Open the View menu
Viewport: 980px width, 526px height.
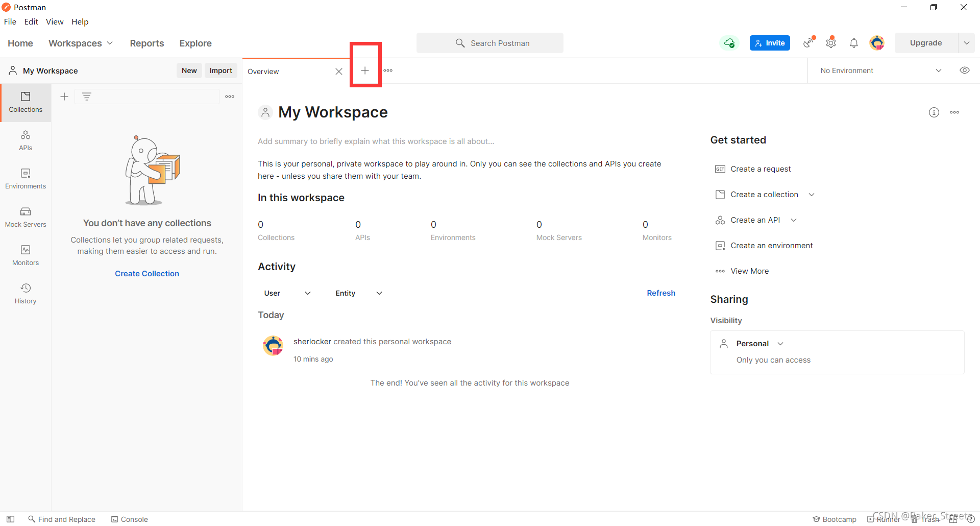[x=55, y=21]
